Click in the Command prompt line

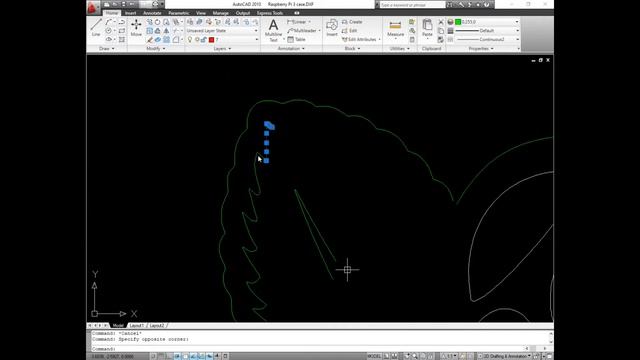[x=308, y=349]
